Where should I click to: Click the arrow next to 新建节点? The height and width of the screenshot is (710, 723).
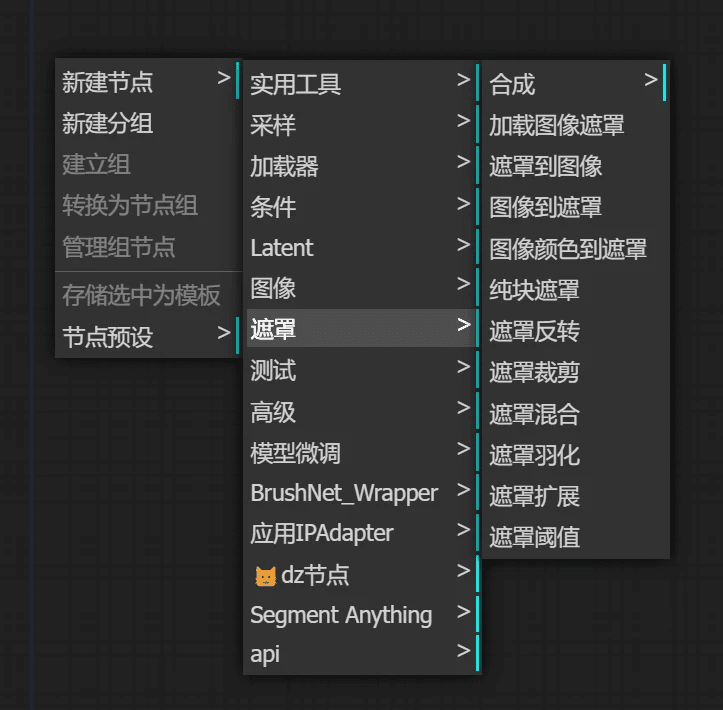(x=224, y=78)
